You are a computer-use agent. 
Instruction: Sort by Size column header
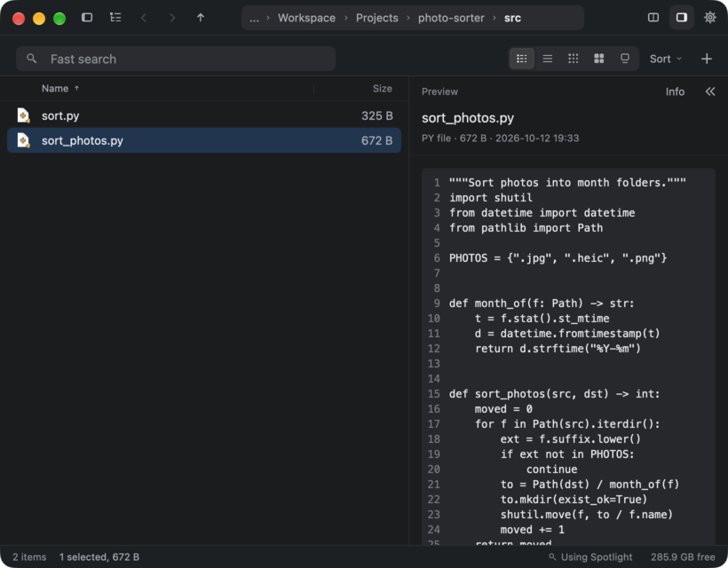[382, 89]
